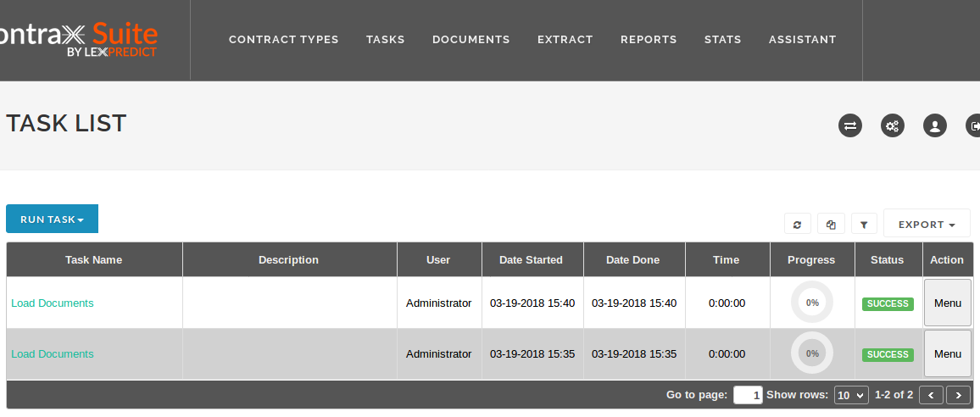This screenshot has width=980, height=417.
Task: Open Menu button for 15:40 task
Action: point(948,303)
